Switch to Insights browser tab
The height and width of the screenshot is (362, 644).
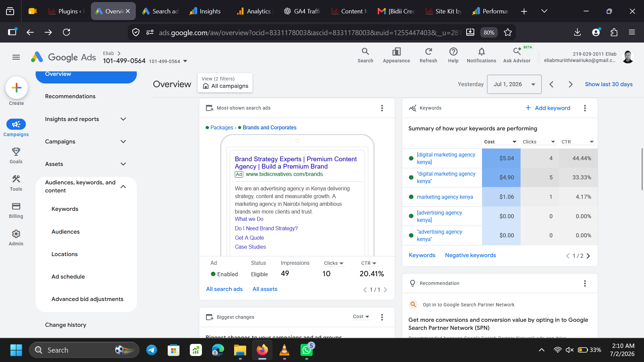point(205,11)
